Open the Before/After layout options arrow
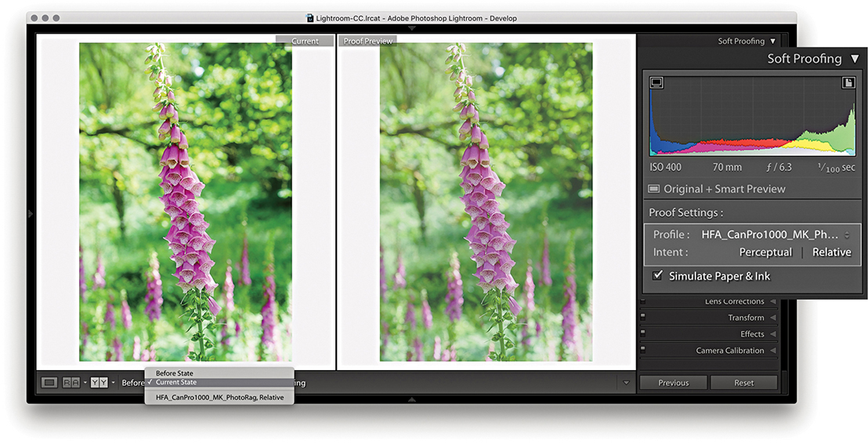The height and width of the screenshot is (443, 868). click(113, 383)
